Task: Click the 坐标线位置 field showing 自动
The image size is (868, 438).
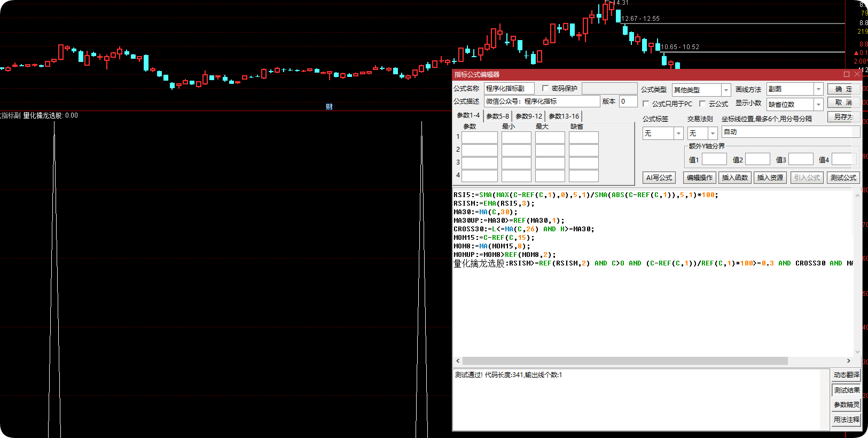Action: tap(791, 131)
